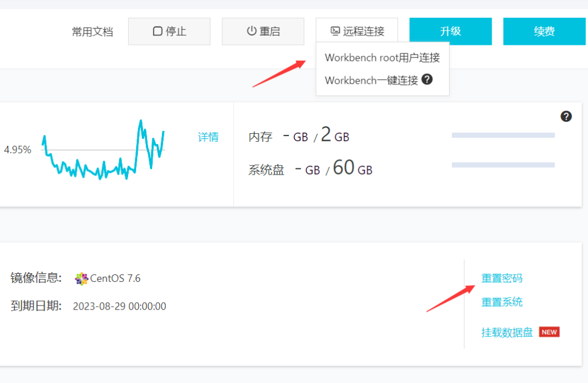
Task: Click the 4.95% usage value
Action: (17, 150)
